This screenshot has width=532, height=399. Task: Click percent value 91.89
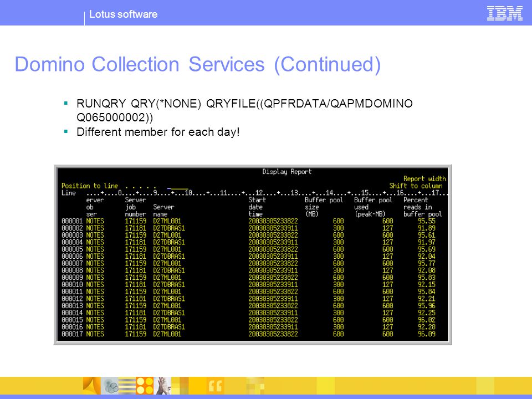[x=426, y=228]
